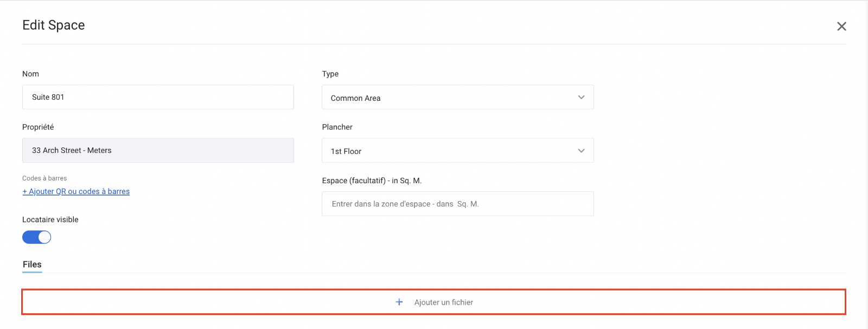
Task: Click the Edit Space dialog title
Action: click(54, 25)
